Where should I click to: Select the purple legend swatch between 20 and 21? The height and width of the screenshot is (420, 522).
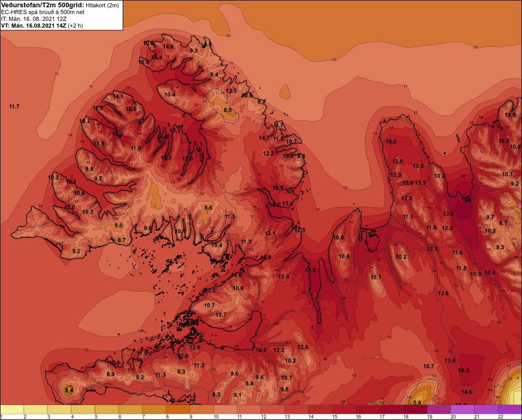point(462,410)
